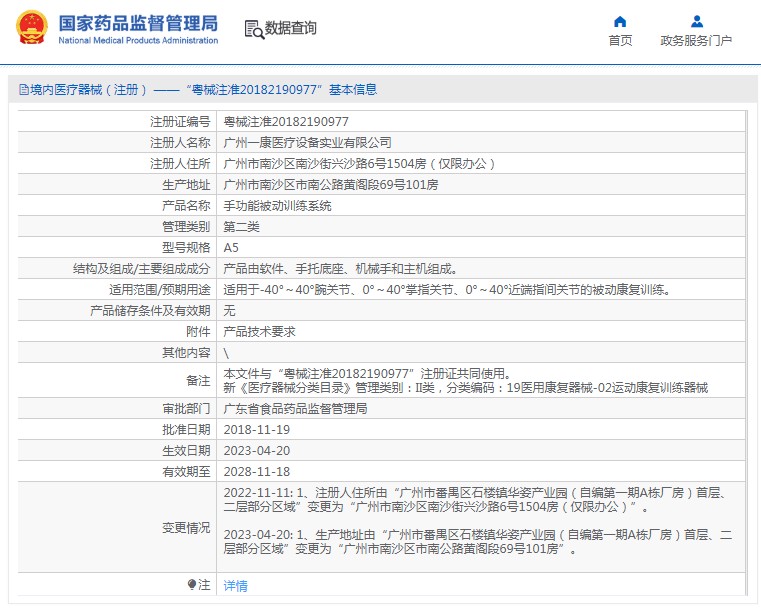
Task: Click National Medical Products Administration subtitle
Action: [138, 40]
